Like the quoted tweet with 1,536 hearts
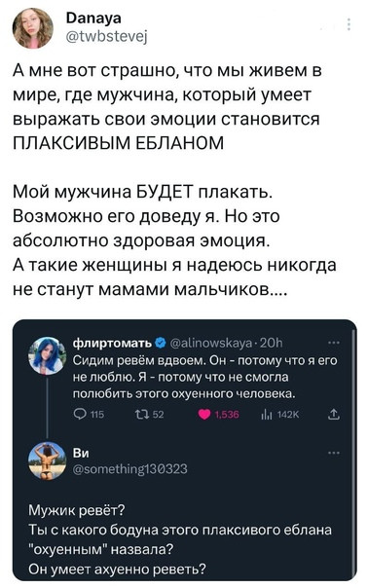The image size is (368, 588). point(204,415)
